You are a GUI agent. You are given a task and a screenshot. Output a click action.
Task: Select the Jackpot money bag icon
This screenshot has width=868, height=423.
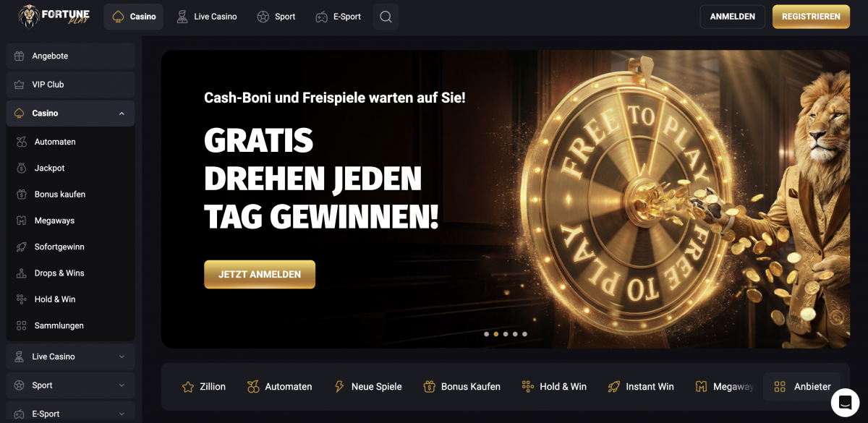click(x=21, y=168)
